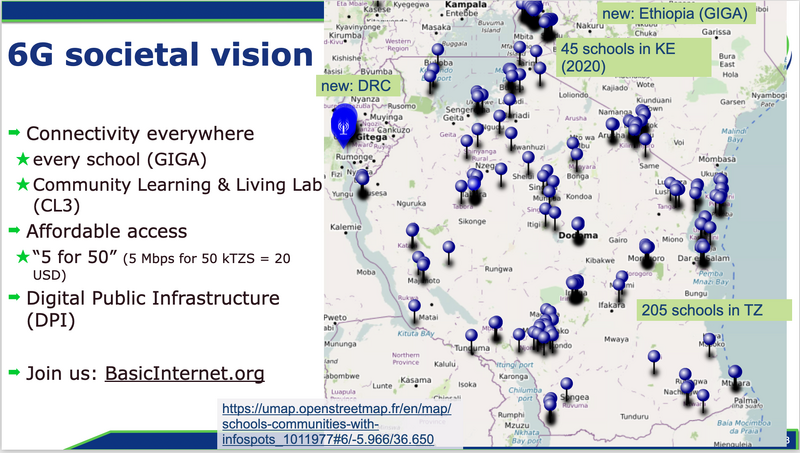
Task: Click the Kampala city label on map
Action: [x=466, y=5]
